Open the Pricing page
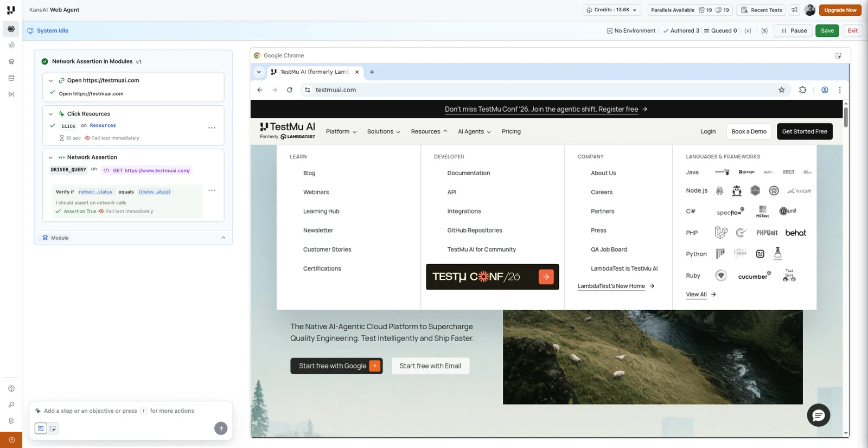The width and height of the screenshot is (868, 448). pyautogui.click(x=511, y=132)
